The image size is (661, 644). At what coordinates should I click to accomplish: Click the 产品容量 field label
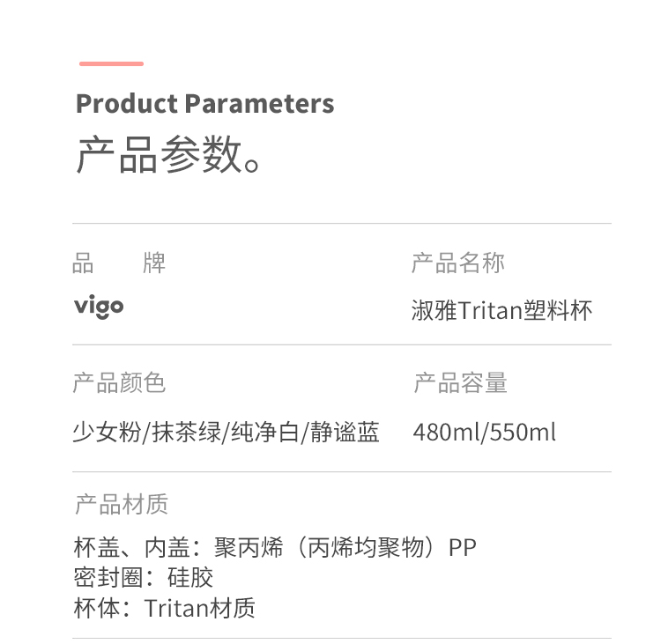point(460,383)
